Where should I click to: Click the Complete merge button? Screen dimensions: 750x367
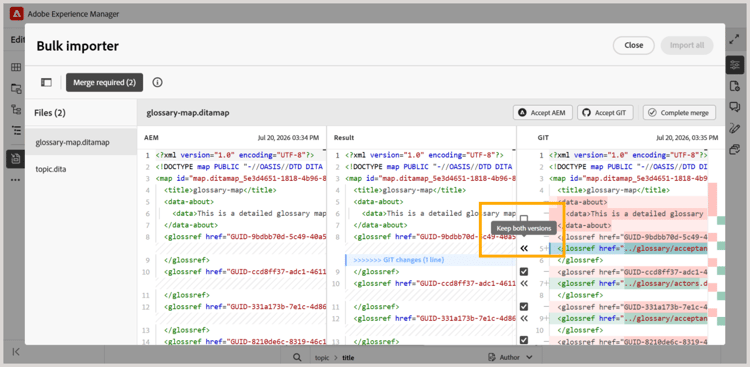tap(679, 113)
